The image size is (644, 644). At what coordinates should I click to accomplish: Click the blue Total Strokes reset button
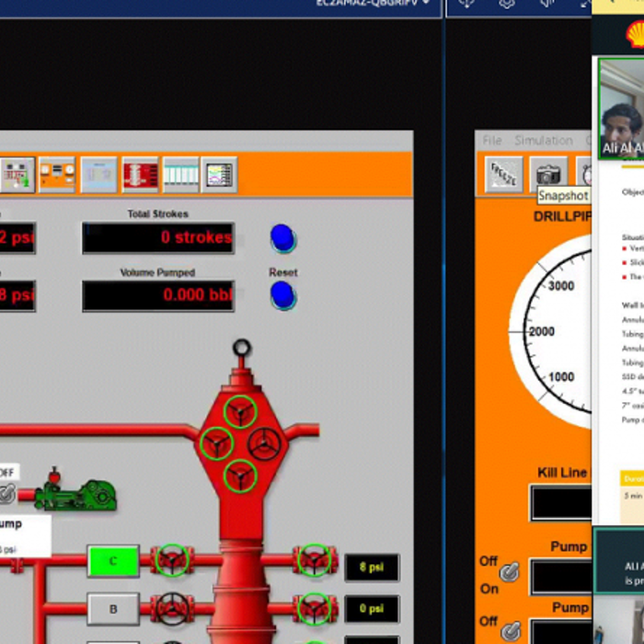coord(282,237)
